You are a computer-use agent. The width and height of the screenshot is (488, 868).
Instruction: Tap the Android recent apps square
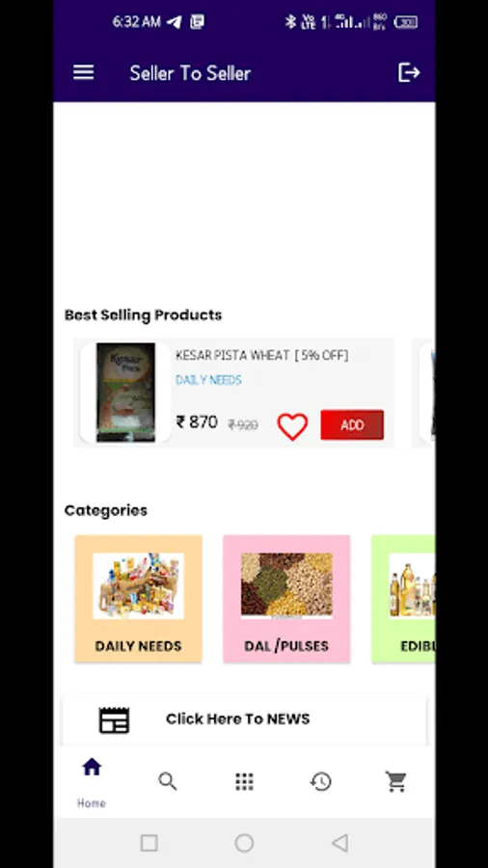(x=149, y=843)
